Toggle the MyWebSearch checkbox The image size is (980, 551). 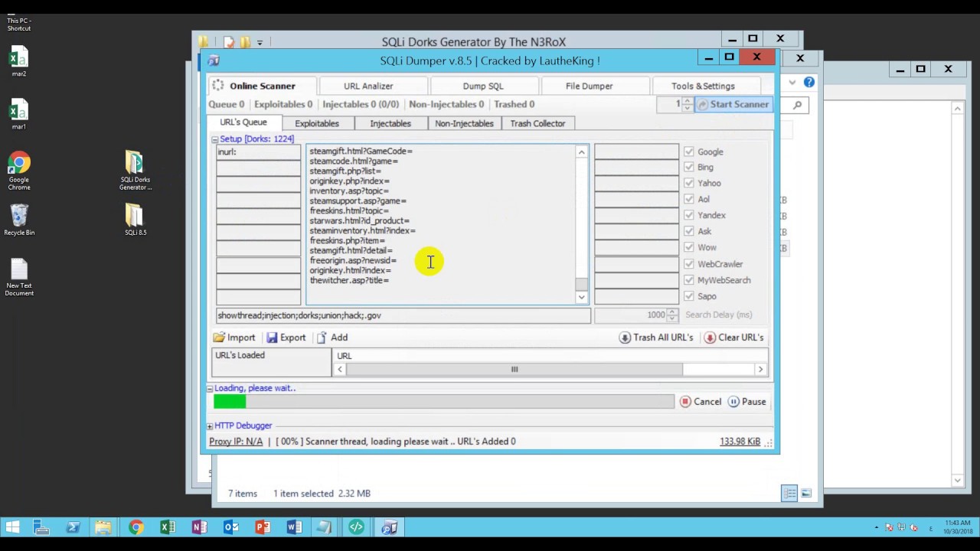[x=689, y=280]
